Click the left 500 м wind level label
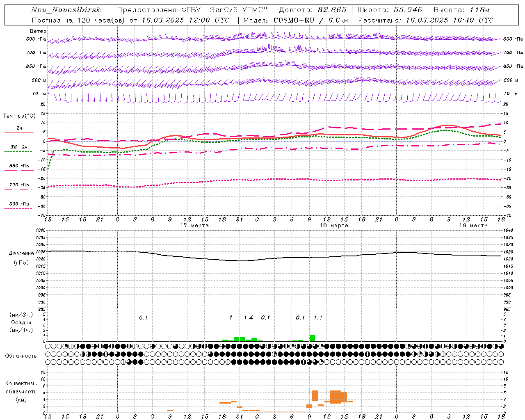525x420 pixels. (39, 80)
